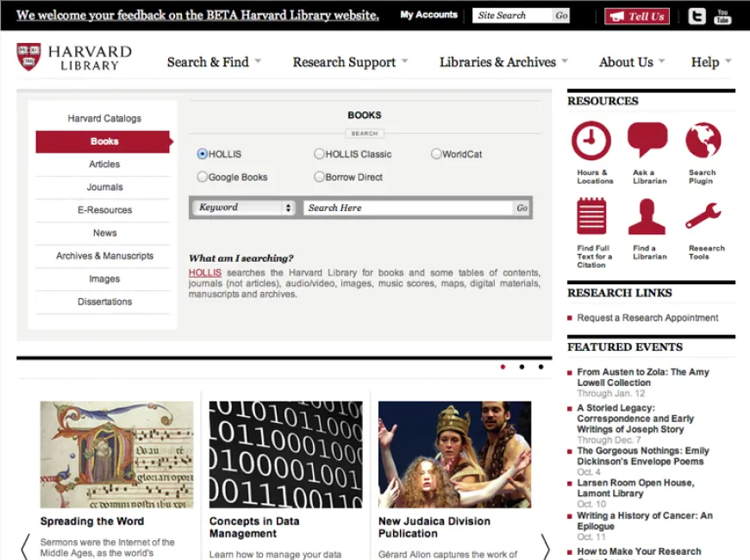Screen dimensions: 750x560
Task: Follow the HOLLIS link in description
Action: click(204, 272)
